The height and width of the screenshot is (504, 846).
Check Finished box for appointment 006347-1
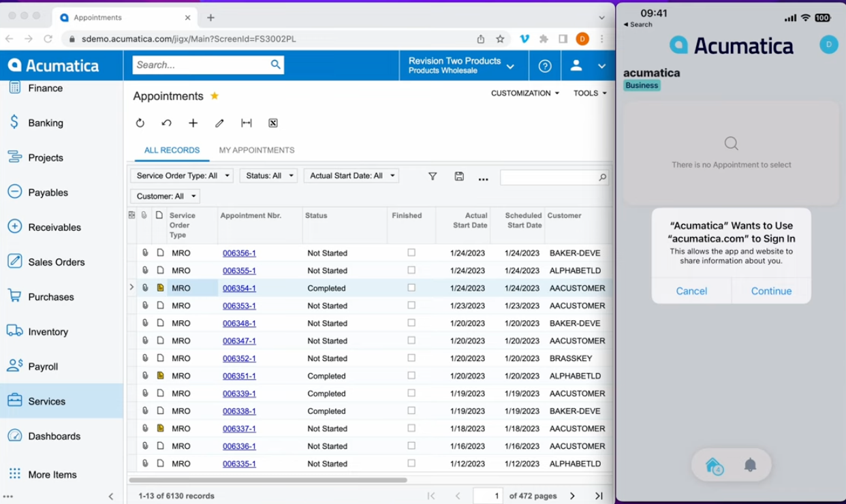click(411, 341)
